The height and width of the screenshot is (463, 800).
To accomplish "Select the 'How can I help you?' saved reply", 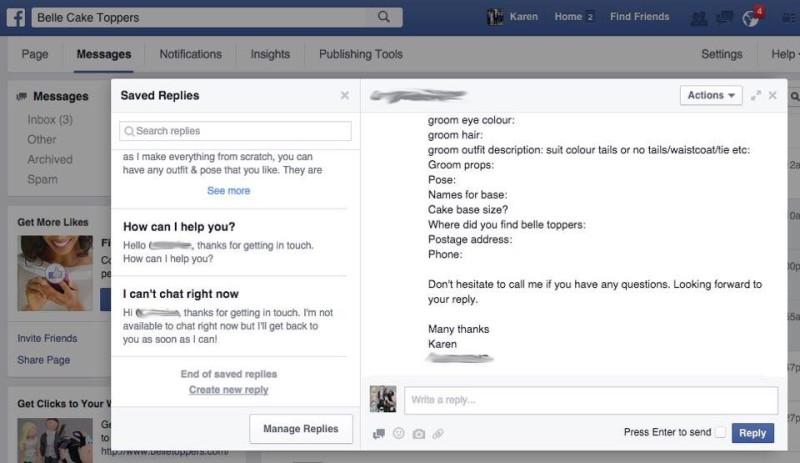I will (229, 242).
